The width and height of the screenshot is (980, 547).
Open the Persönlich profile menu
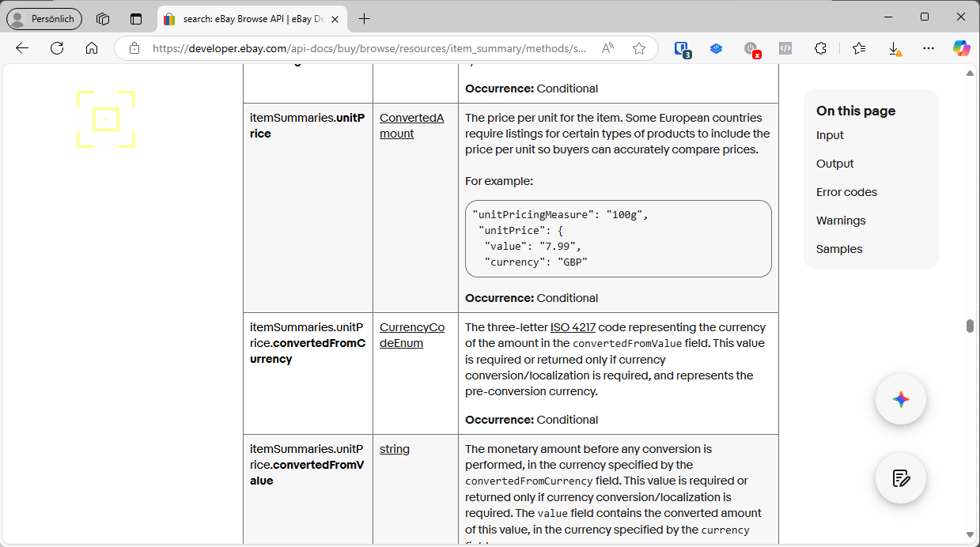44,18
